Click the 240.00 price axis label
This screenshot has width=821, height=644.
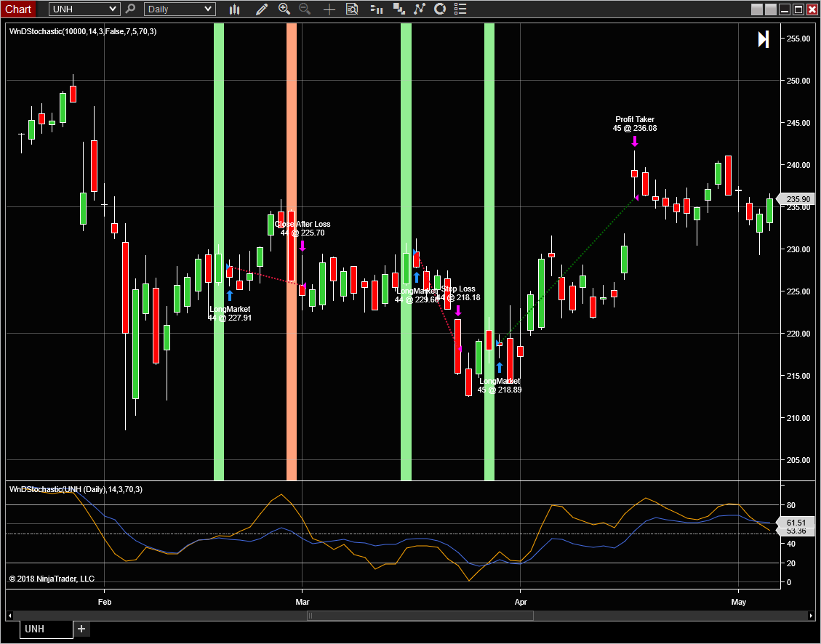click(798, 165)
